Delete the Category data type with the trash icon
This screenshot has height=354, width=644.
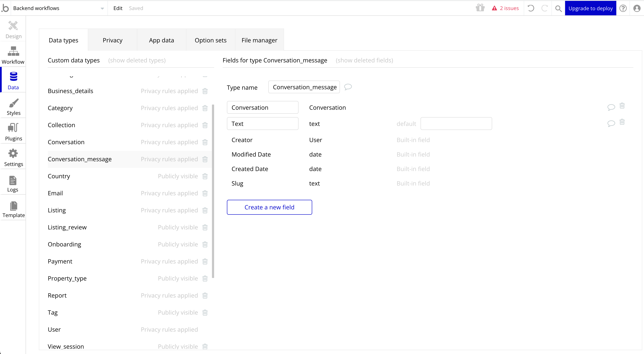point(205,108)
